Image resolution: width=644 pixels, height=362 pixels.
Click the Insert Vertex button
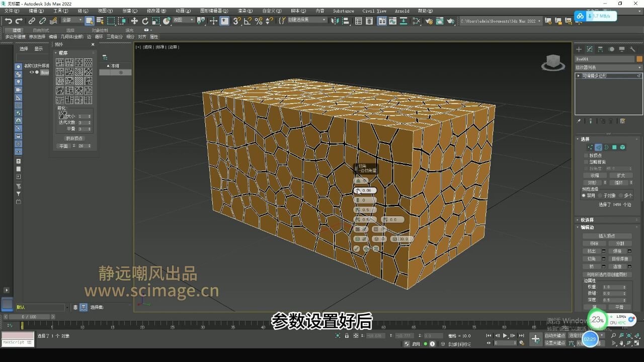tap(607, 236)
